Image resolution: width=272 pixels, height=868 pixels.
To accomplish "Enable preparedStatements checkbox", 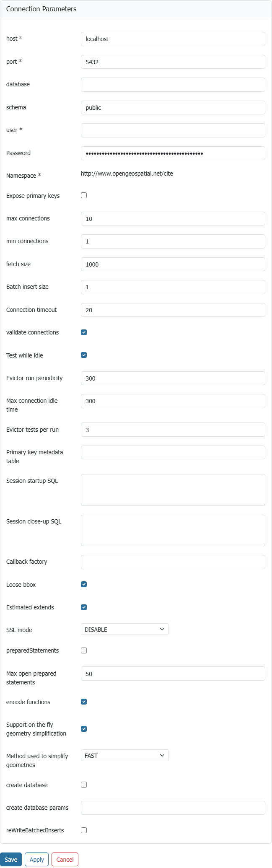I will tap(84, 650).
